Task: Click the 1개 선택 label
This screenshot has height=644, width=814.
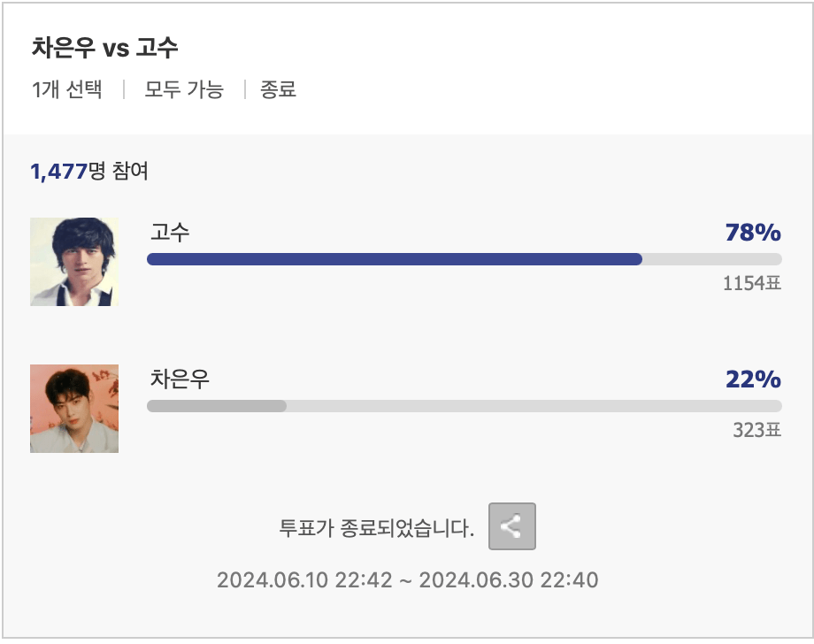Action: pos(66,89)
